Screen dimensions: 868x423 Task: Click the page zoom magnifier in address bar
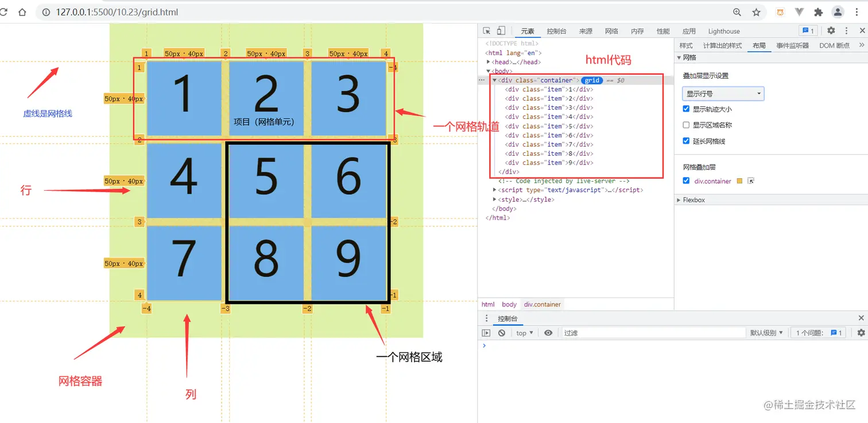737,12
